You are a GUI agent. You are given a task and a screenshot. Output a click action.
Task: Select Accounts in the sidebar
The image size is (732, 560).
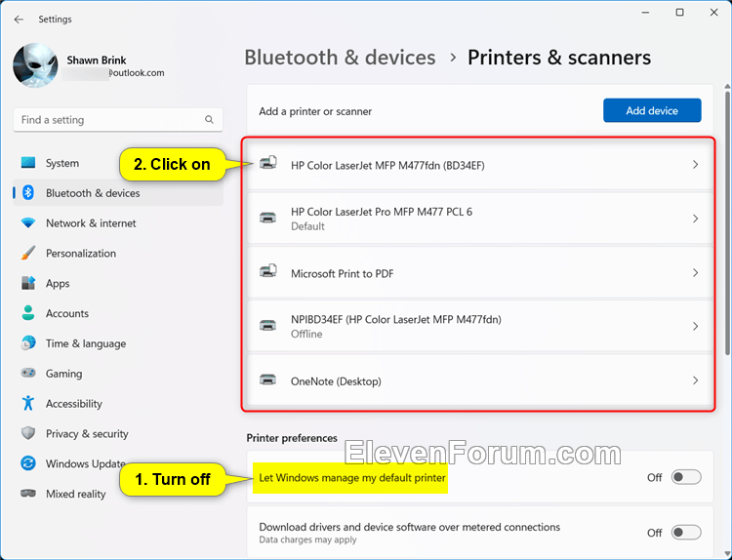(118, 313)
